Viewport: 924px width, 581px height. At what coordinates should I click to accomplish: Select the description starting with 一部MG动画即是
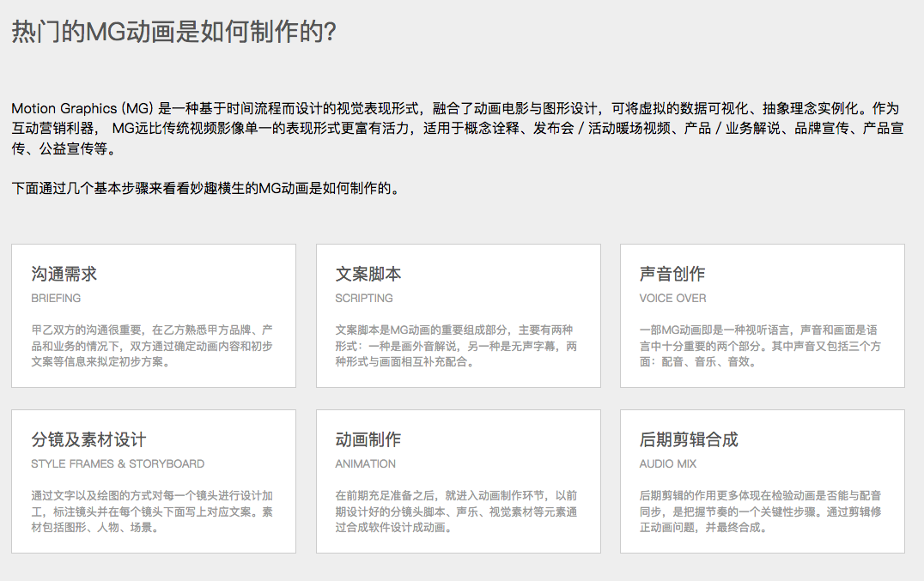[x=761, y=345]
